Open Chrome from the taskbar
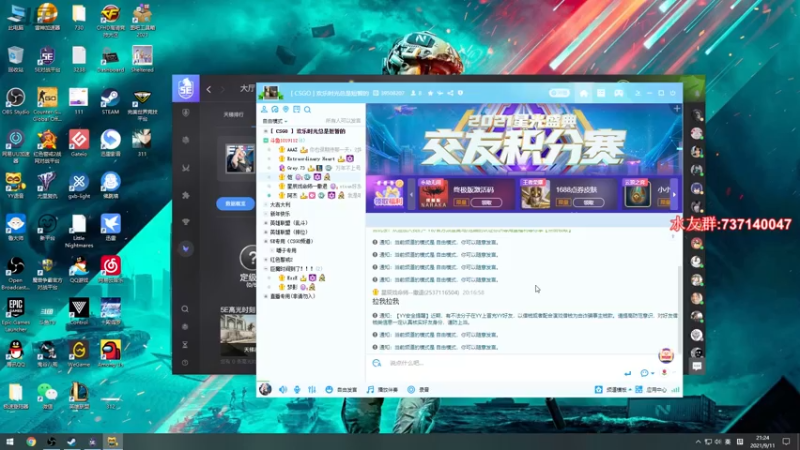800x450 pixels. pos(31,441)
